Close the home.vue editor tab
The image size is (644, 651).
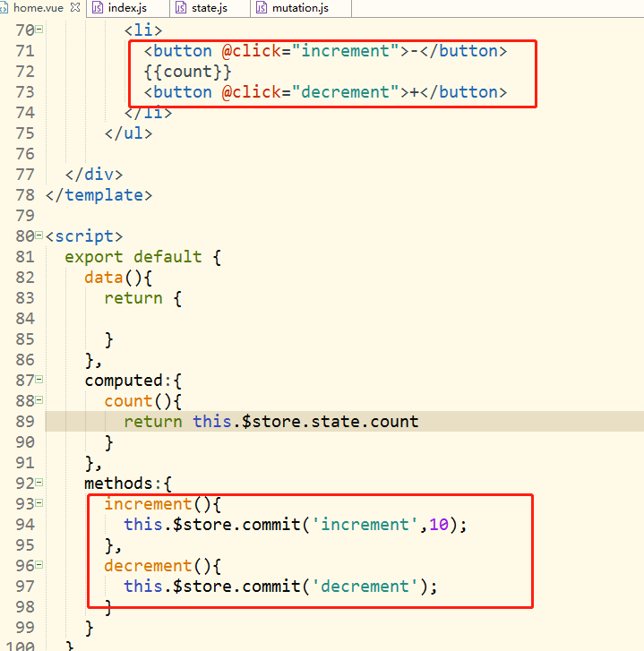[75, 7]
